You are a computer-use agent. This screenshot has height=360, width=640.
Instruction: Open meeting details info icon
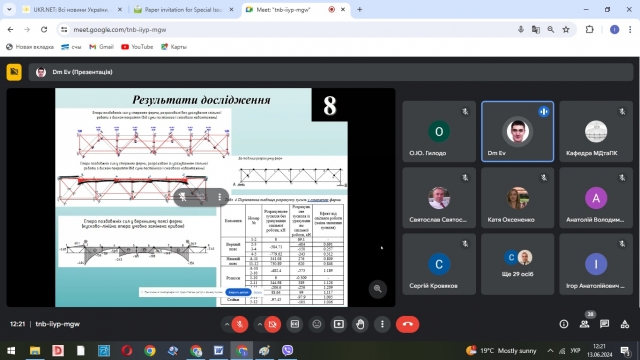click(x=564, y=324)
